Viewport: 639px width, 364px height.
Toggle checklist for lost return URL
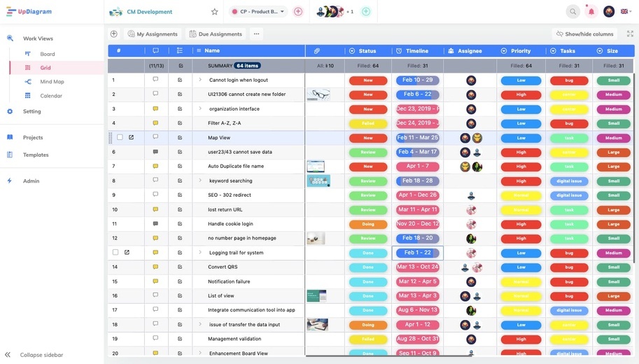(x=180, y=209)
